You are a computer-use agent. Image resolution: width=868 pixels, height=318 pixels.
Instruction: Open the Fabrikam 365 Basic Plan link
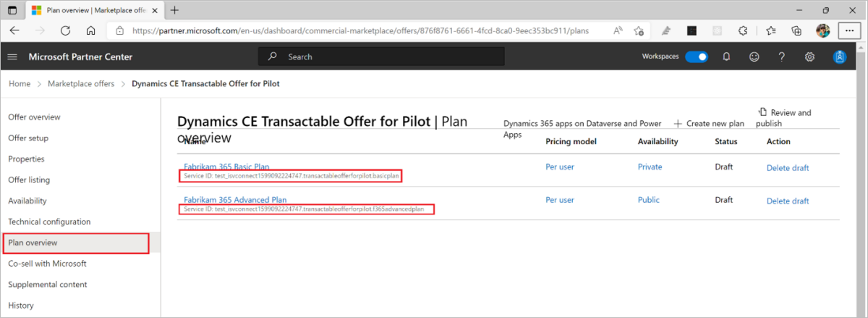pyautogui.click(x=226, y=167)
